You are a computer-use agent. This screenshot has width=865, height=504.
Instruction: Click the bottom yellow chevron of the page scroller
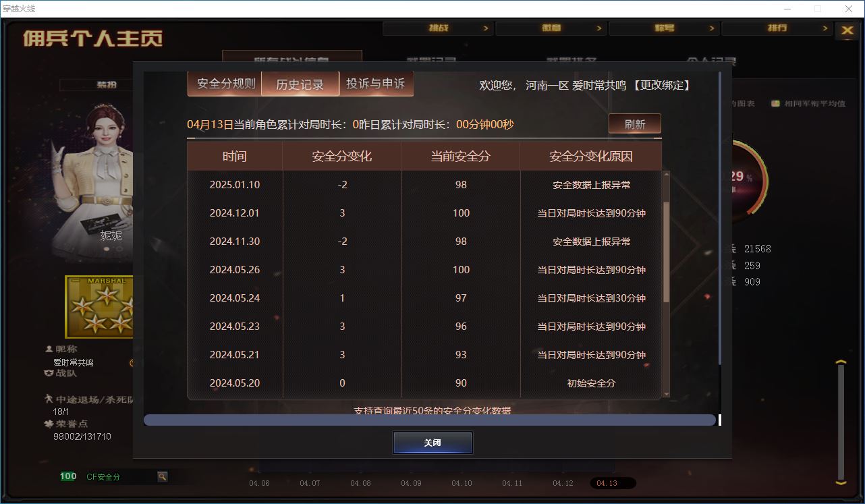pos(841,482)
